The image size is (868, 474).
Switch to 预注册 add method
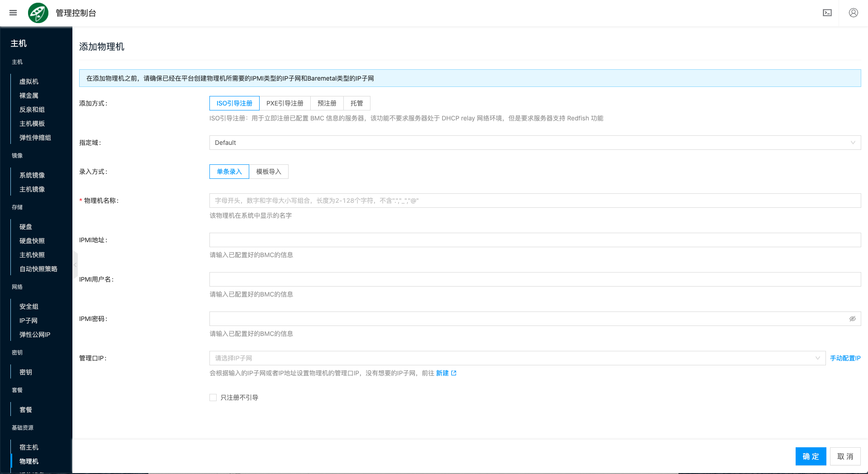click(x=327, y=103)
